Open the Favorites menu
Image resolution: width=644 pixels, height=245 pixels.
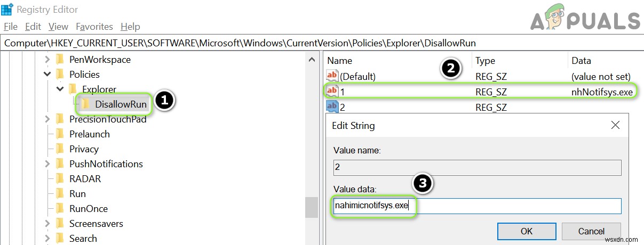pos(94,26)
